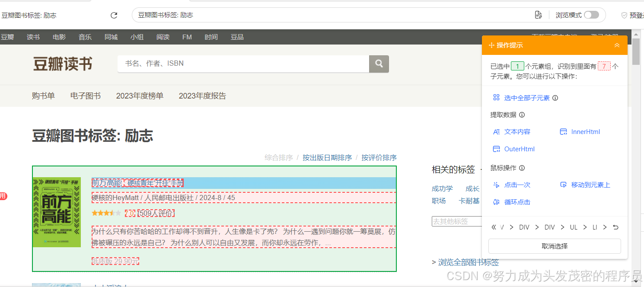Open 豆瓣 in top navigation
The height and width of the screenshot is (287, 644).
7,37
